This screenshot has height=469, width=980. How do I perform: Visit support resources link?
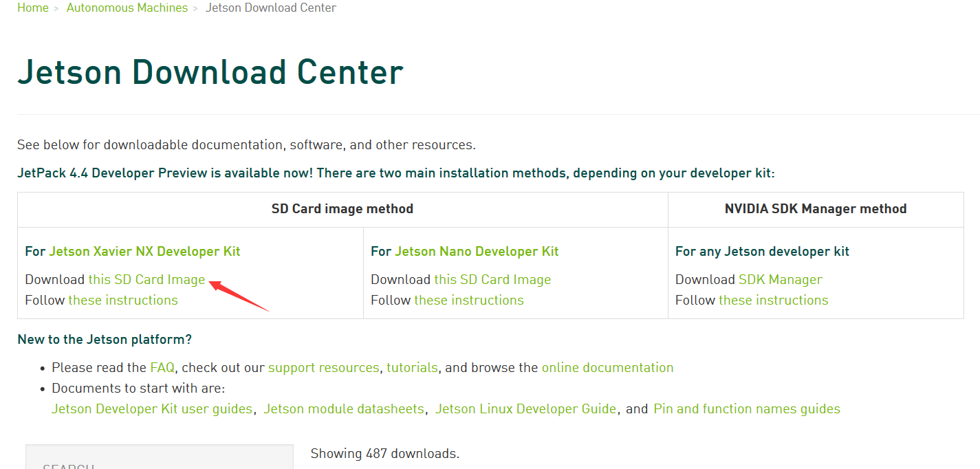[x=323, y=367]
